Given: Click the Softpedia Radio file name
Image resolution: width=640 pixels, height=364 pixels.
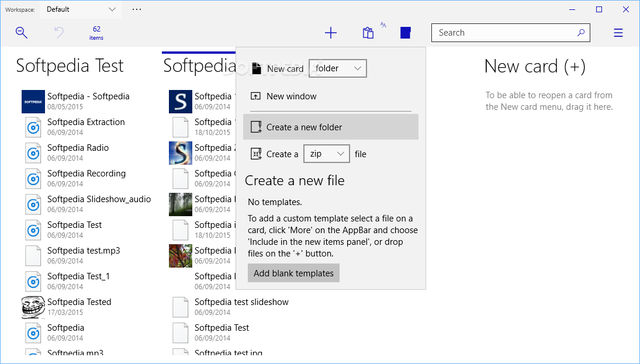Looking at the screenshot, I should click(x=78, y=148).
